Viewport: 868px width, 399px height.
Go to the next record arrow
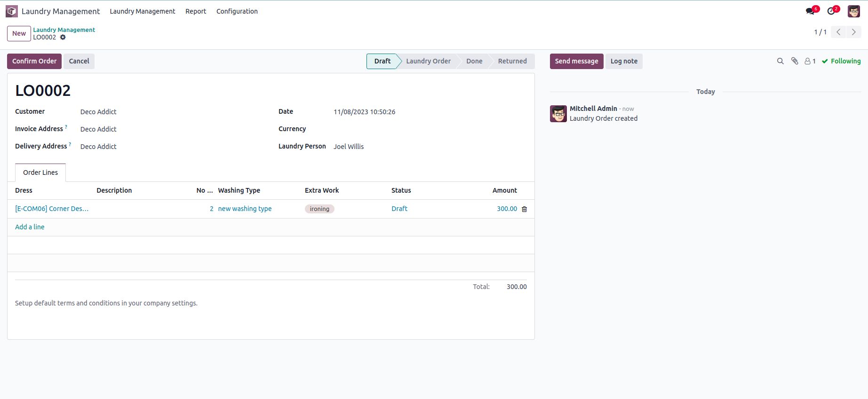[854, 32]
